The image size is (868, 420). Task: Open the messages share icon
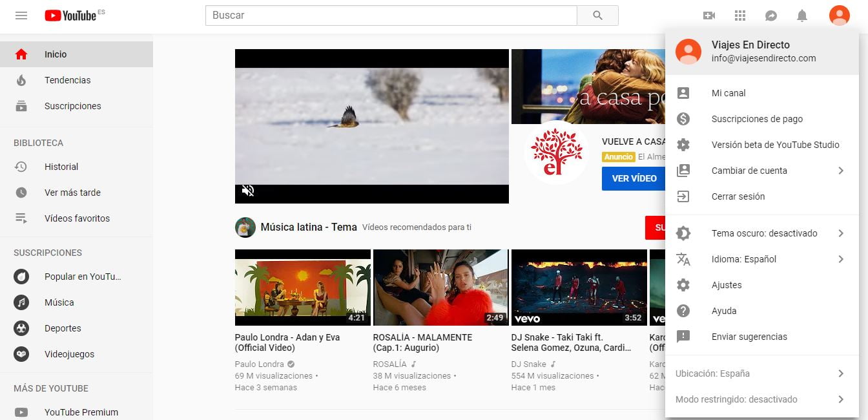click(770, 16)
